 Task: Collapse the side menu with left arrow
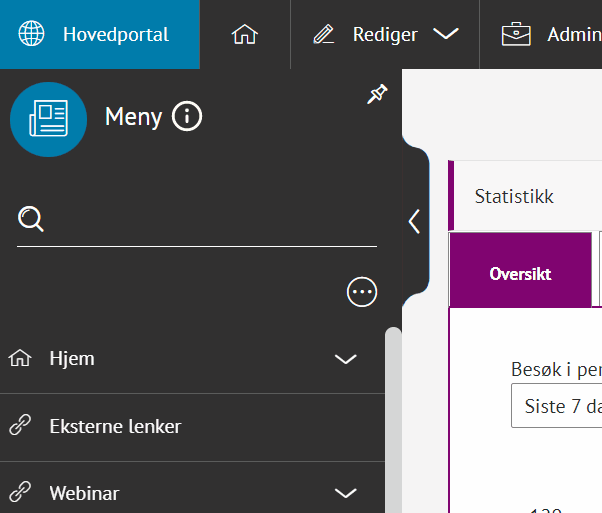pyautogui.click(x=414, y=222)
